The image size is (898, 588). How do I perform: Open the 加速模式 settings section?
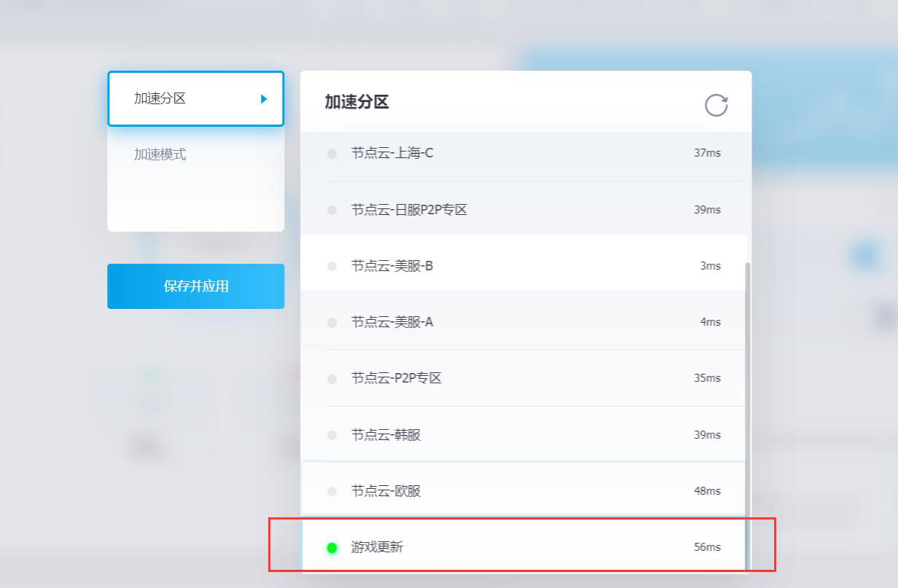[x=195, y=154]
